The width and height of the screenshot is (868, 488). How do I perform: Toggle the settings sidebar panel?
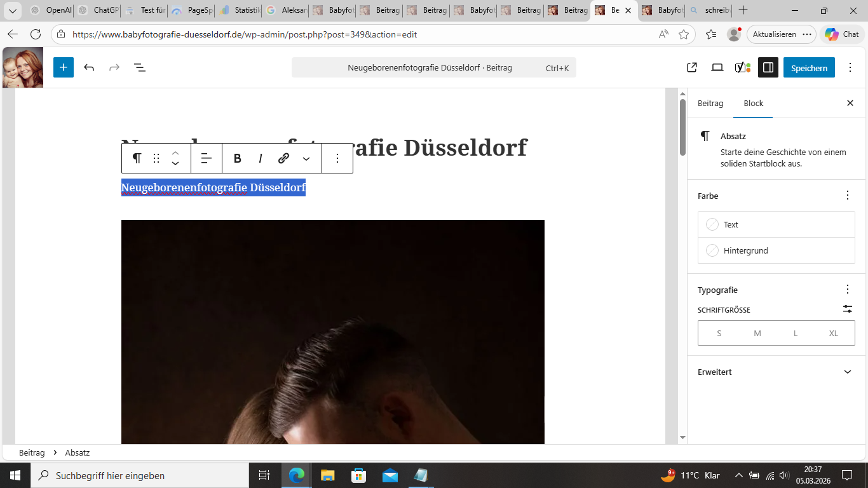768,67
